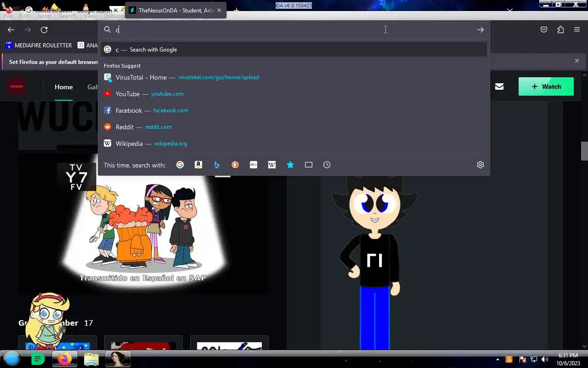Search this time with Amazon icon

(x=198, y=165)
